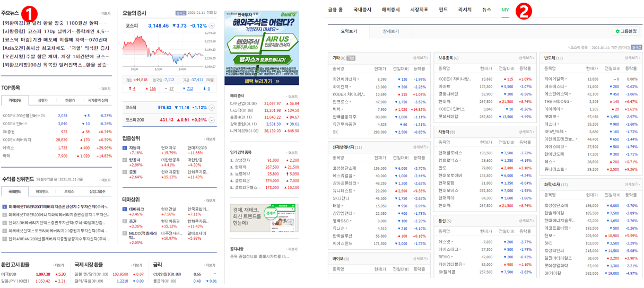Select the 거래상위 tab in TOP종목
This screenshot has height=288, width=644.
tap(14, 100)
